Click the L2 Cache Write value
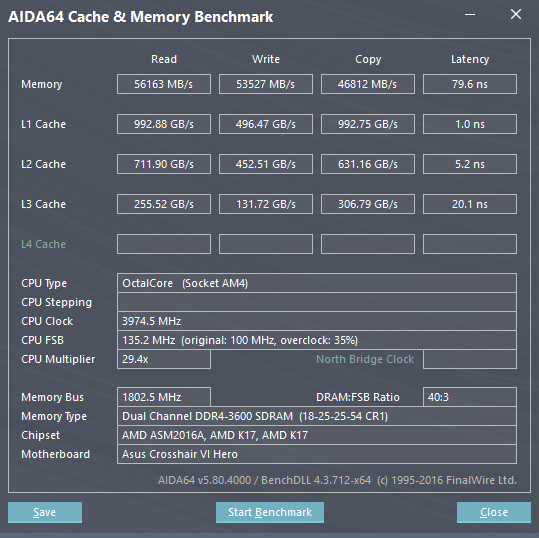The width and height of the screenshot is (539, 538). coord(266,164)
